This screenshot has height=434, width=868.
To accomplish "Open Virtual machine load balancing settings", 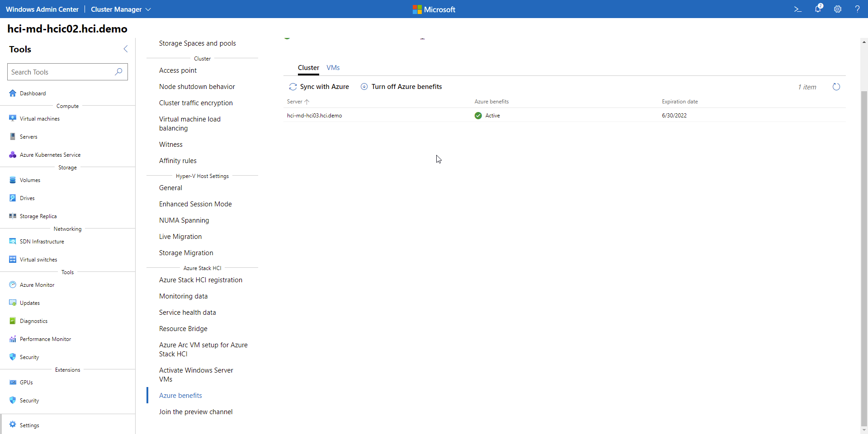I will pos(190,124).
